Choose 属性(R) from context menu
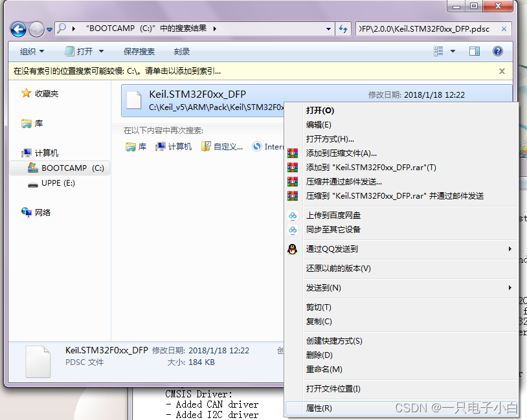This screenshot has width=527, height=420. 400,408
